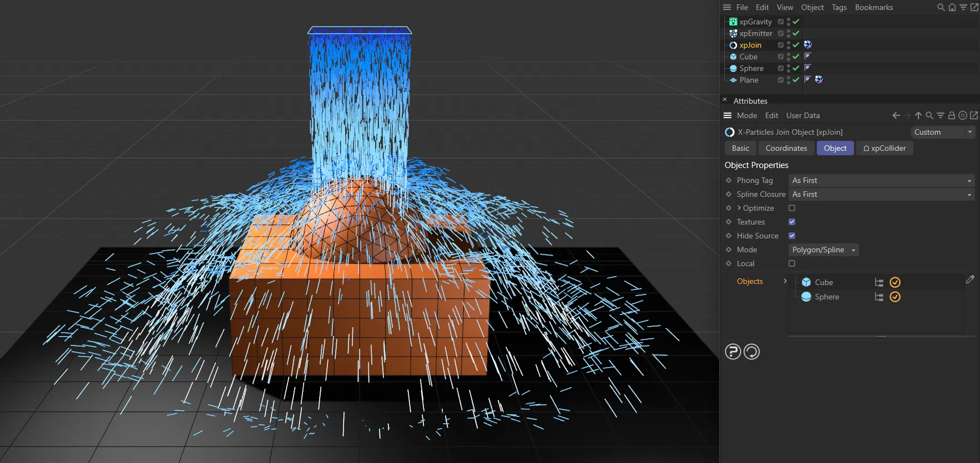The width and height of the screenshot is (980, 463).
Task: Uncheck the Hide Source checkbox
Action: pyautogui.click(x=792, y=236)
